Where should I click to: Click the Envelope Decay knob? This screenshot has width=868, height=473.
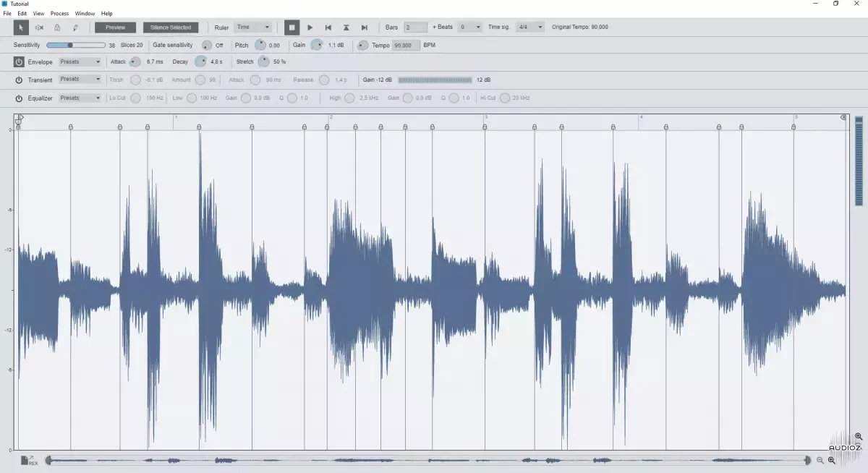click(201, 61)
